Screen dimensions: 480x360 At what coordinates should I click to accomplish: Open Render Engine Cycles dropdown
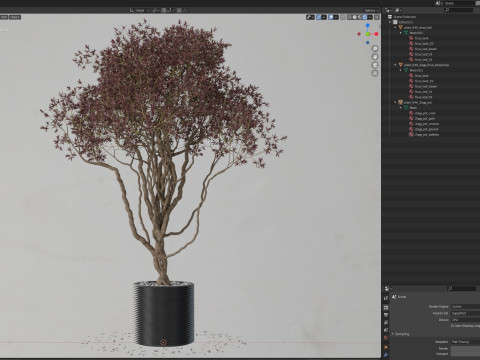465,306
